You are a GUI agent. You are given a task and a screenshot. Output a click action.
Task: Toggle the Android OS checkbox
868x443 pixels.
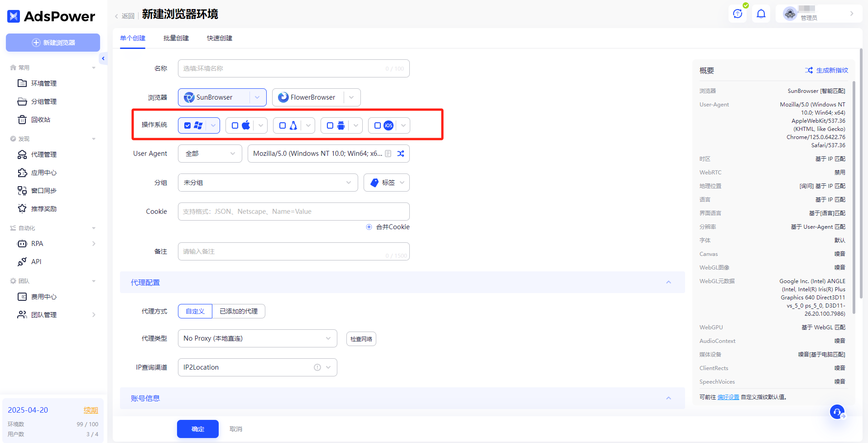pos(330,125)
